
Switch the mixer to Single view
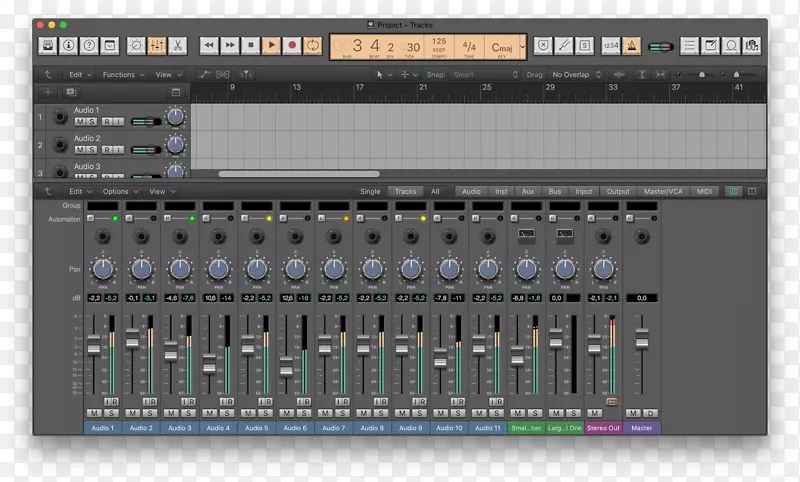point(370,191)
